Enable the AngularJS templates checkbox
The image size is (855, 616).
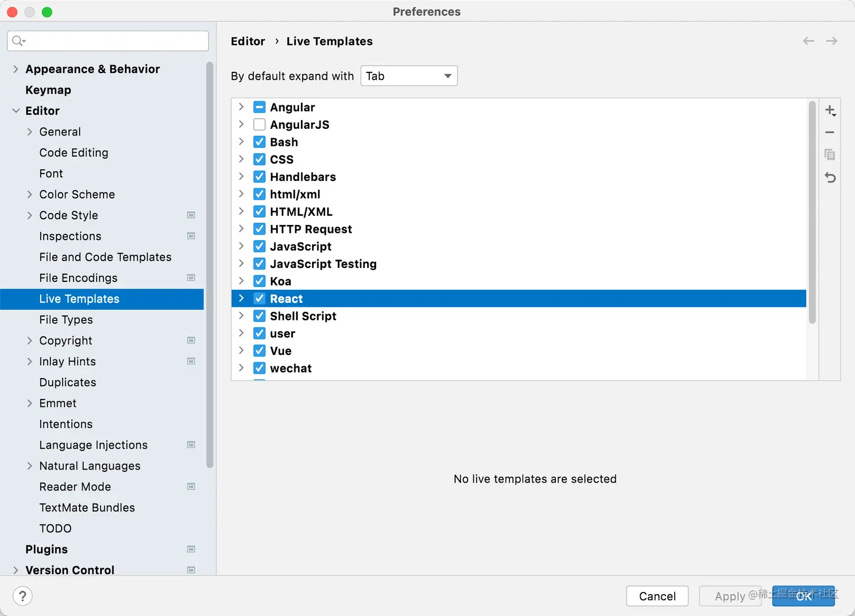[260, 124]
